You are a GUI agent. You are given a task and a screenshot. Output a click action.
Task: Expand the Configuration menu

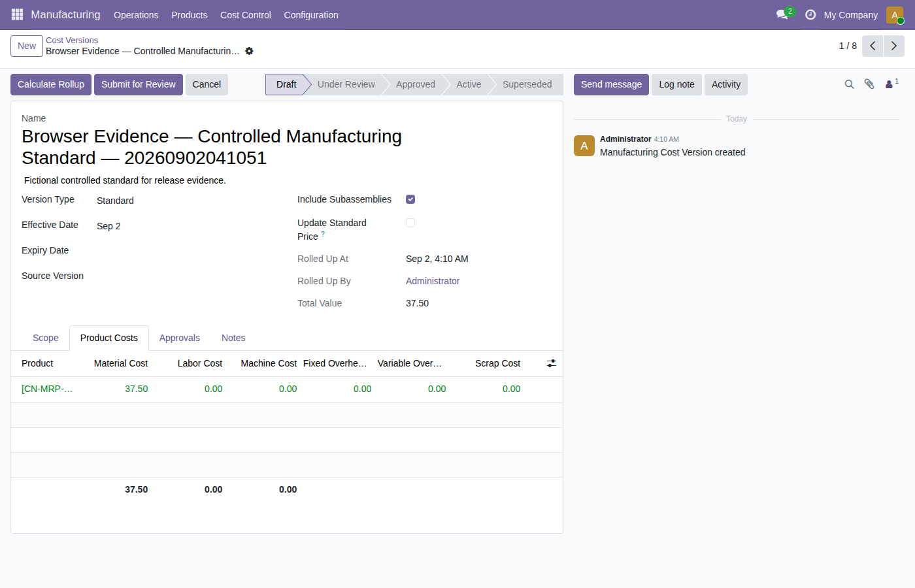(x=311, y=15)
